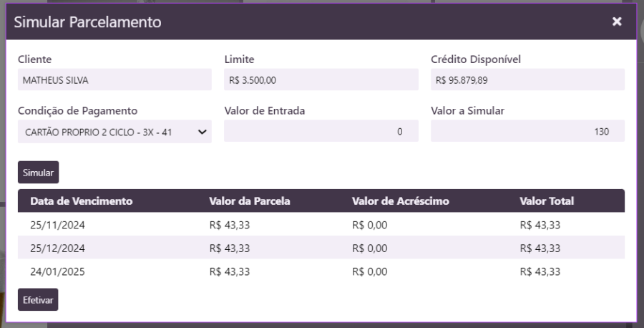Image resolution: width=644 pixels, height=328 pixels.
Task: Click the Simular button
Action: (38, 173)
